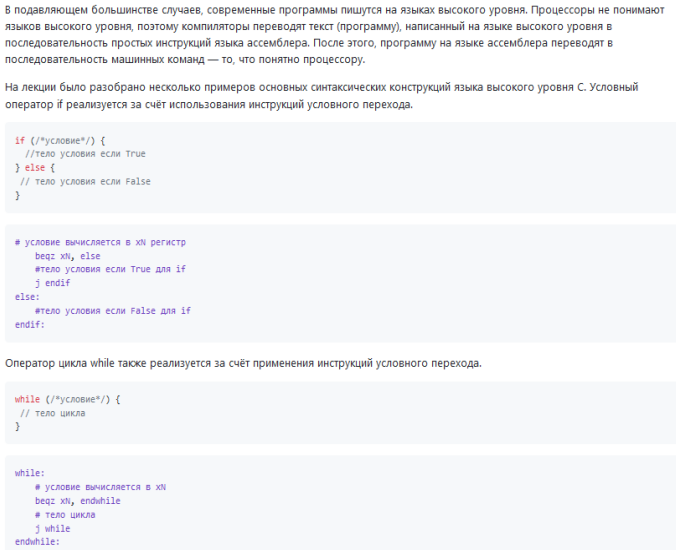
Task: Click the red 'else' keyword in C code
Action: pos(34,168)
